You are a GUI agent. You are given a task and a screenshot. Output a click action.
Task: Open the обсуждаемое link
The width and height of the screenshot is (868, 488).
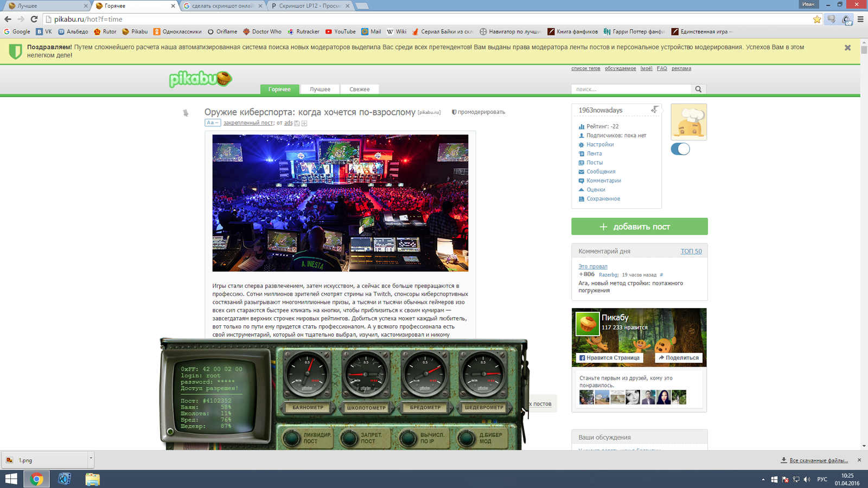click(621, 68)
